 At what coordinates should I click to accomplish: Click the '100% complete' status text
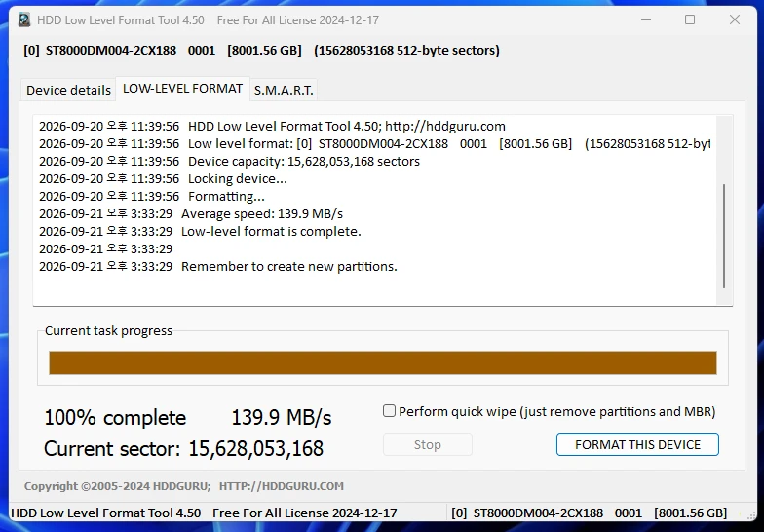115,417
